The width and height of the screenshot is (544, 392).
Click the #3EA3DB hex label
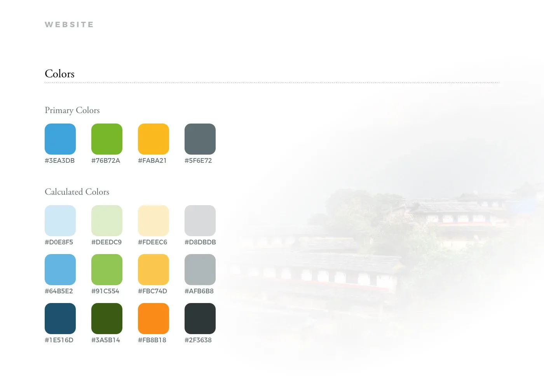pyautogui.click(x=59, y=160)
